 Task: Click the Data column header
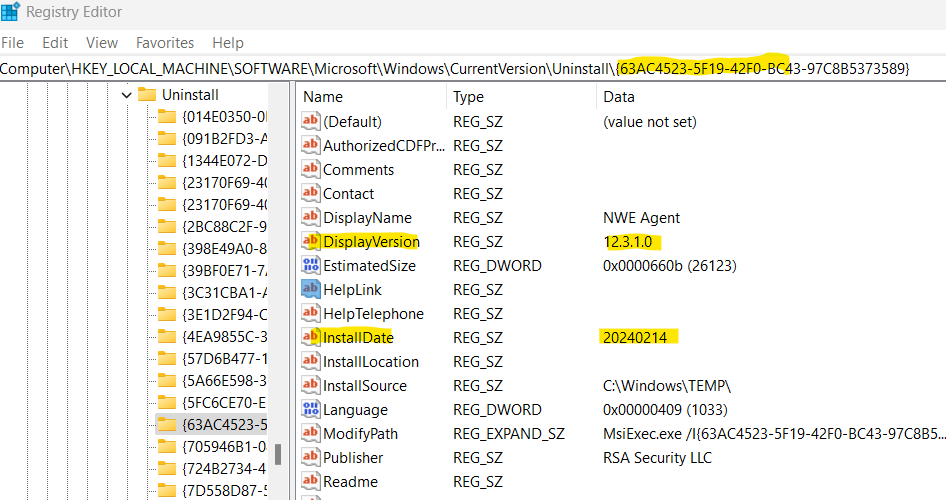pyautogui.click(x=618, y=97)
